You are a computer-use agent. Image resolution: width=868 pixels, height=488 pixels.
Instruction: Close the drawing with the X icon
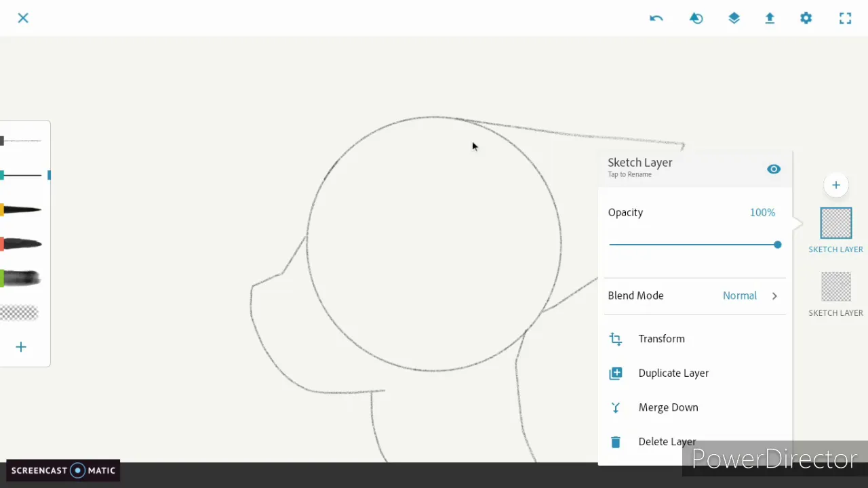click(23, 18)
